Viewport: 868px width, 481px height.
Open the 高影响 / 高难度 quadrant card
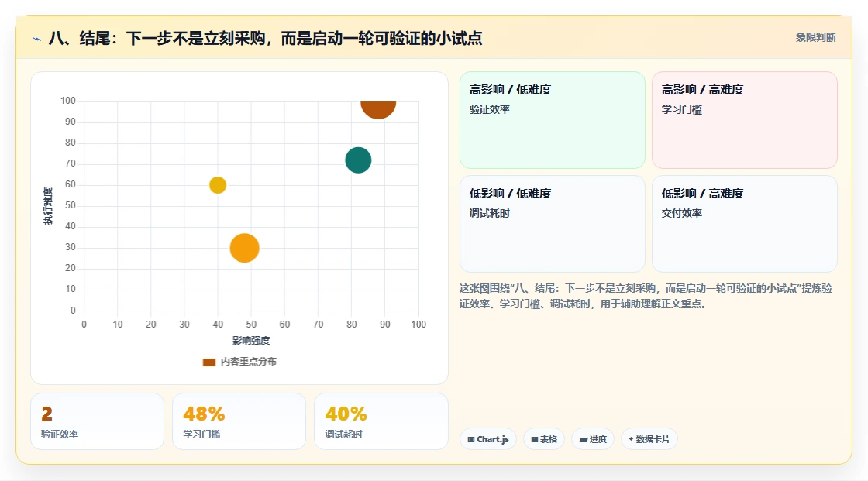coord(745,120)
